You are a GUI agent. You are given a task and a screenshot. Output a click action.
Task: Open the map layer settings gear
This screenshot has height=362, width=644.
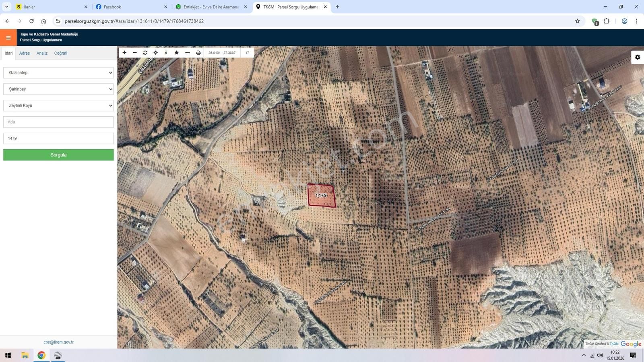coord(637,57)
